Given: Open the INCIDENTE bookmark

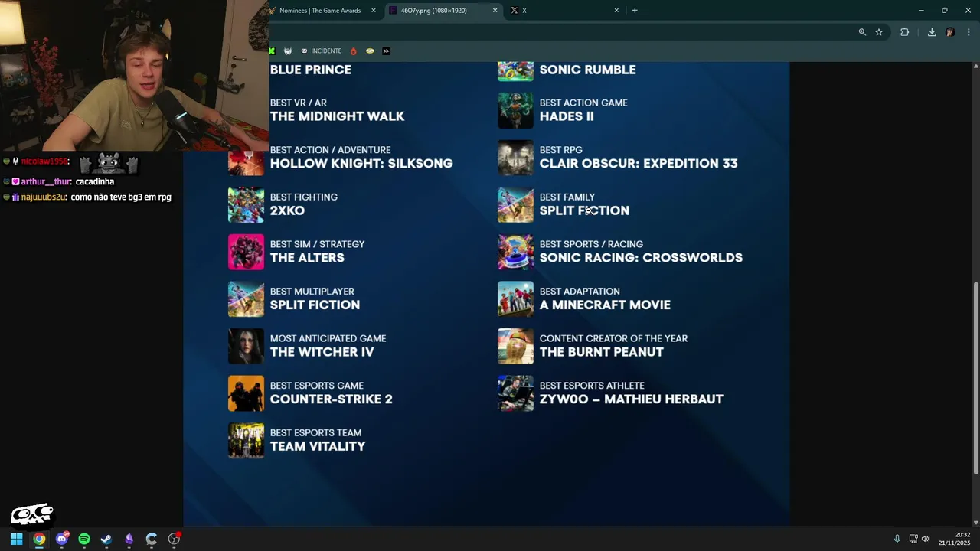Looking at the screenshot, I should tap(321, 51).
